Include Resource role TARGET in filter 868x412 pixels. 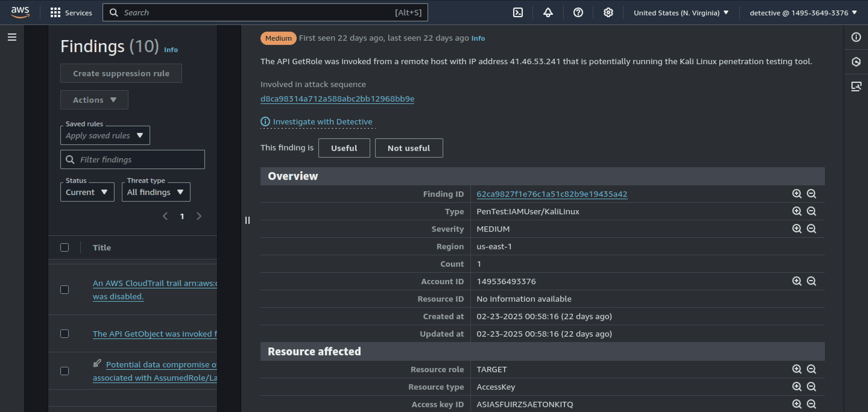click(x=797, y=369)
